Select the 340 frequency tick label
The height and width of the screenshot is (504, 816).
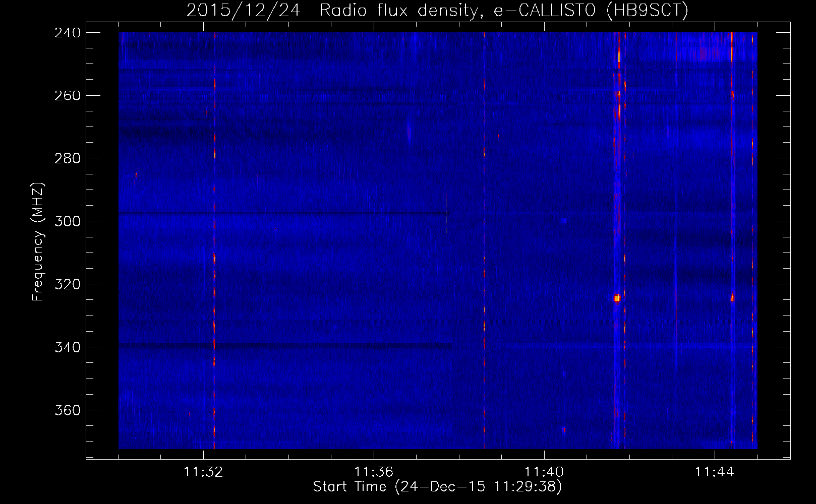pyautogui.click(x=68, y=348)
